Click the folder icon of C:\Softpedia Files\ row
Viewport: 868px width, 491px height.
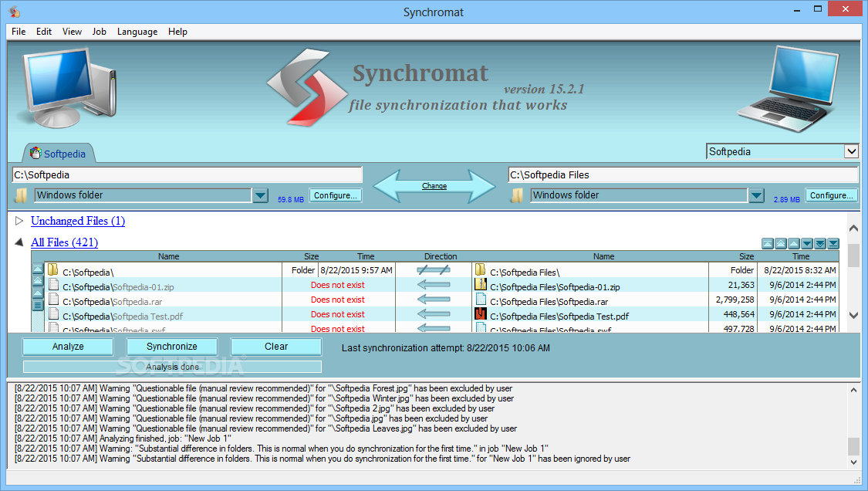pyautogui.click(x=481, y=270)
